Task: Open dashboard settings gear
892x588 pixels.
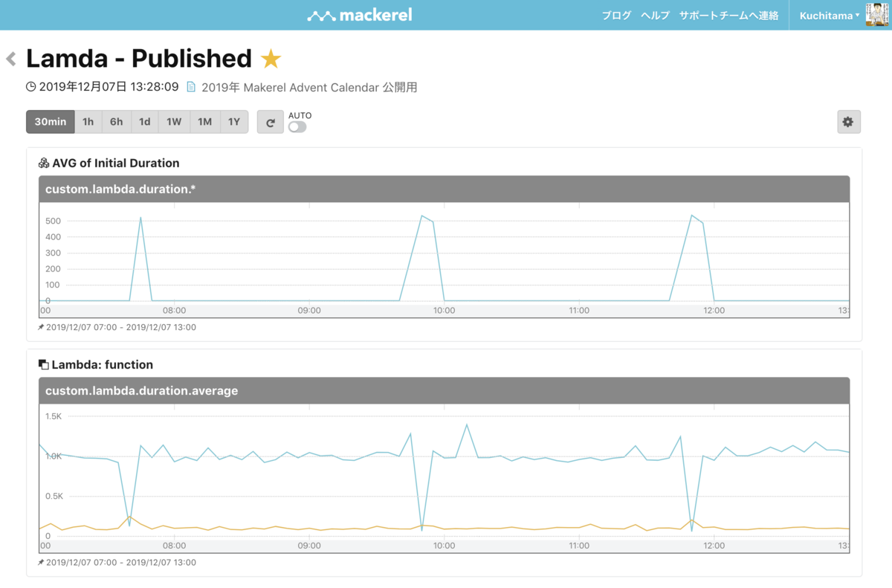Action: [848, 122]
